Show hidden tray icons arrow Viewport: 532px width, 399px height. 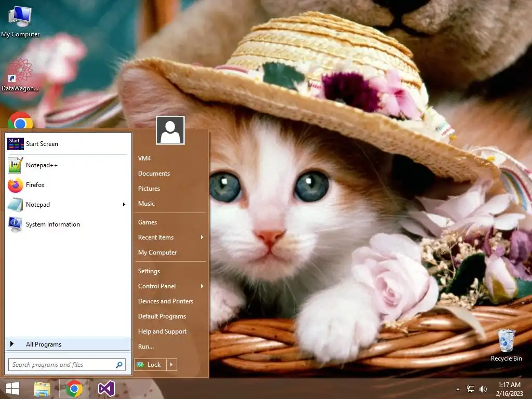[x=458, y=389]
